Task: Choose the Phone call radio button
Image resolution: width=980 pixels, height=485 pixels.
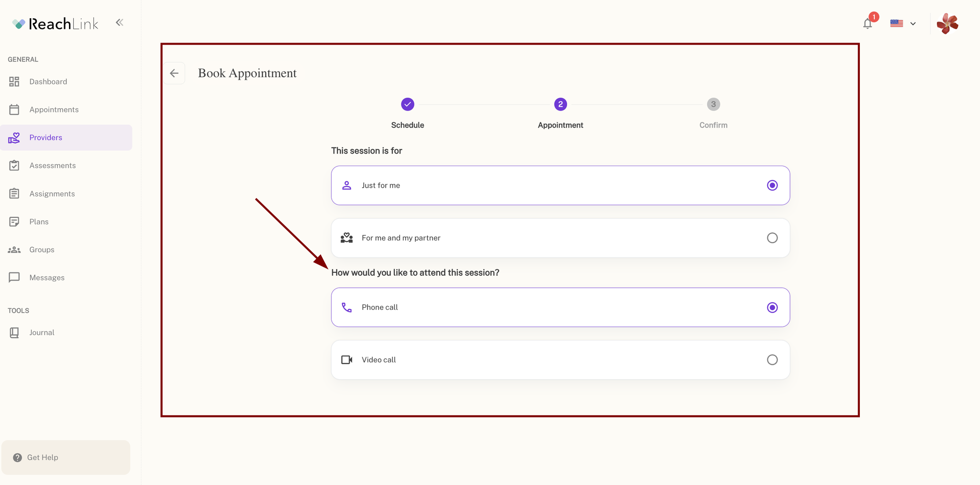Action: tap(772, 307)
